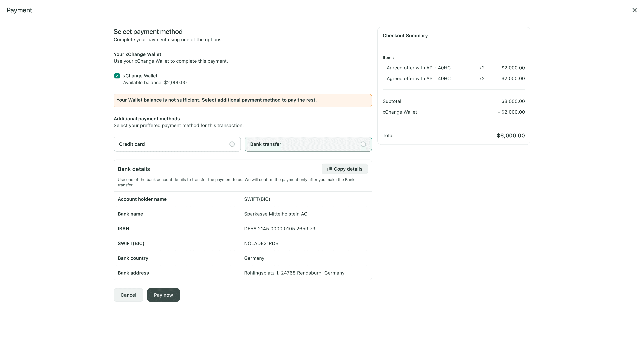Select the Credit card radio button
Image resolution: width=644 pixels, height=362 pixels.
232,144
